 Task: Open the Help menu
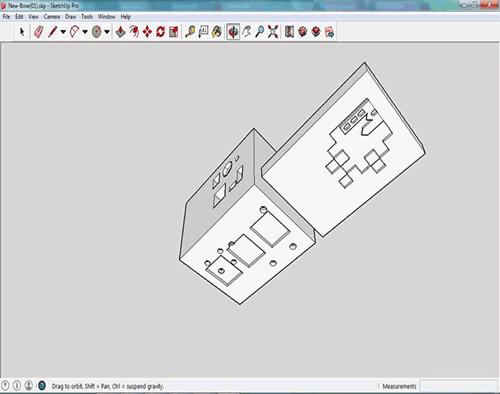[x=125, y=17]
